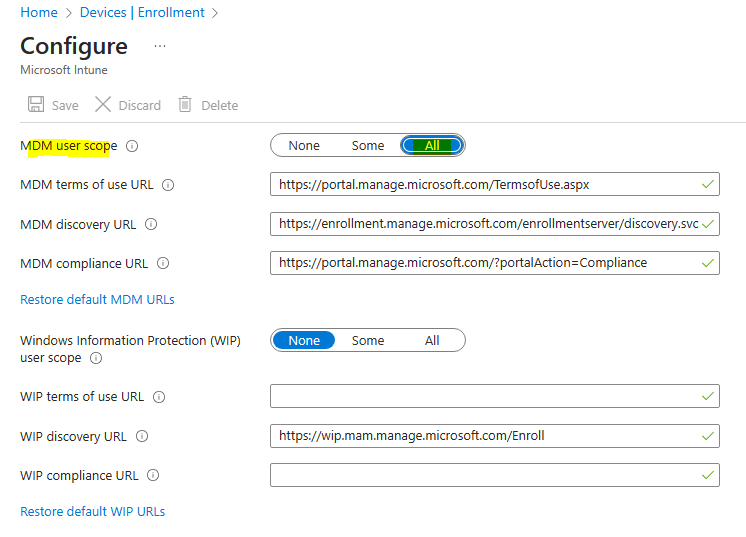Show info for MDM user scope

pos(132,146)
